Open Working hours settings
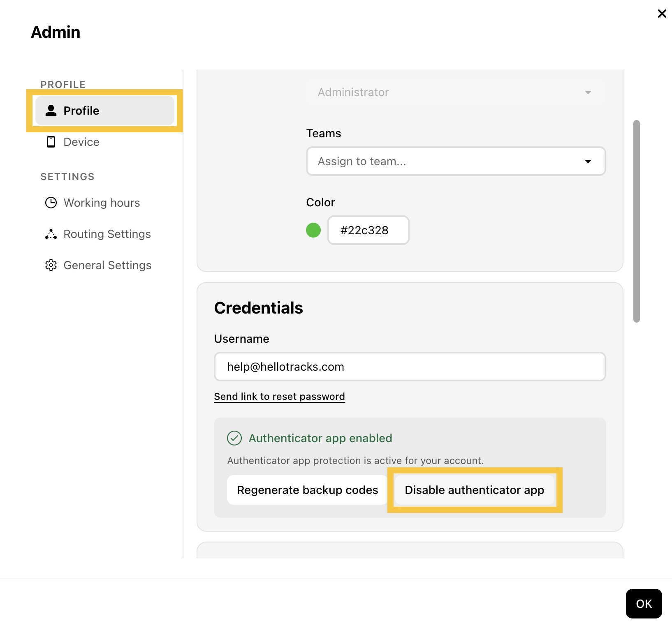 point(105,203)
